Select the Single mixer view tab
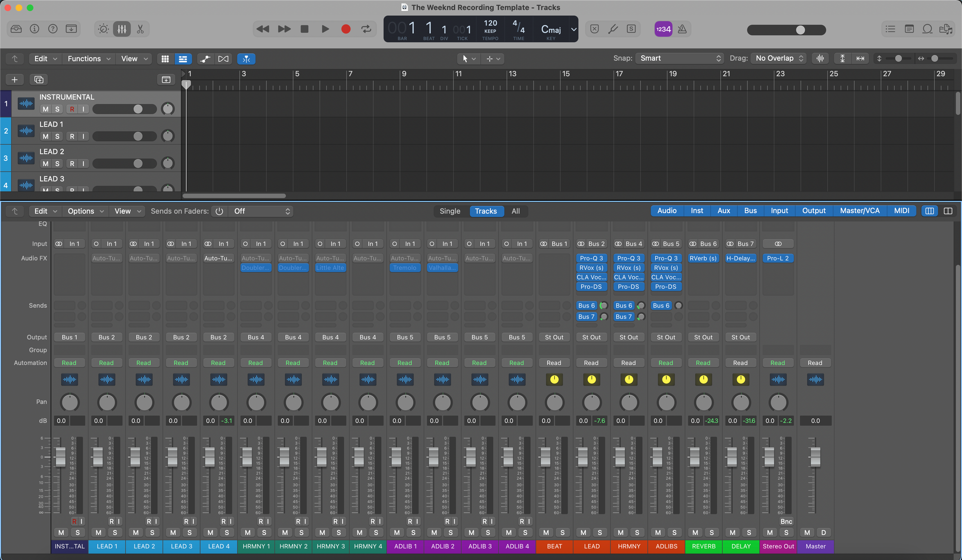This screenshot has height=560, width=962. pyautogui.click(x=450, y=211)
